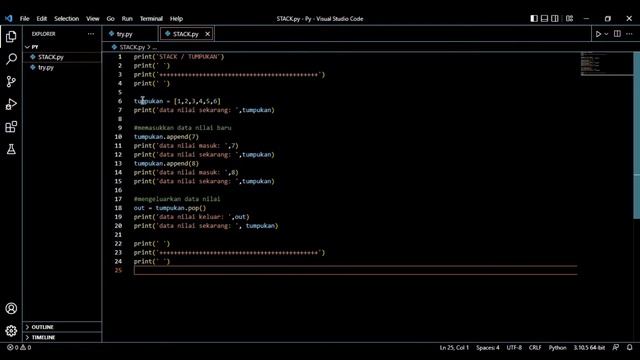Viewport: 640px width, 360px height.
Task: Click 'tumpukan = [1,2,3,4,5,6]' line
Action: [x=177, y=101]
